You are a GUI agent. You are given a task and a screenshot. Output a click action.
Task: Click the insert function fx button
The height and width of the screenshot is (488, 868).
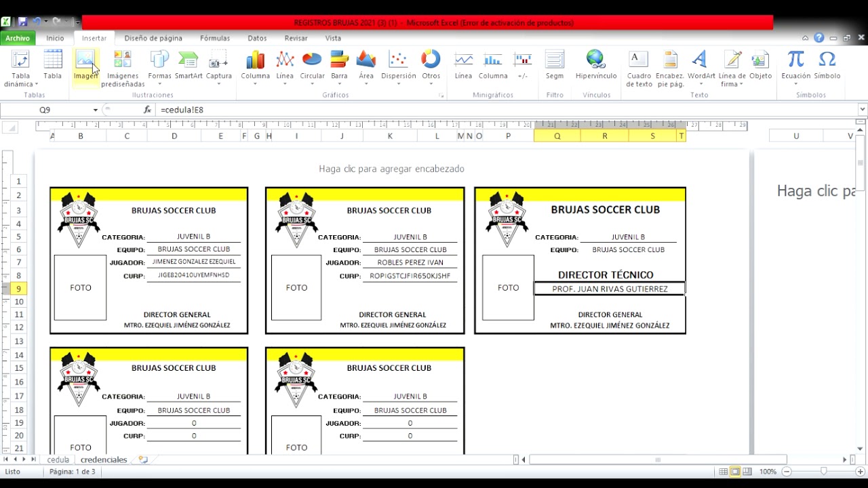click(x=147, y=110)
